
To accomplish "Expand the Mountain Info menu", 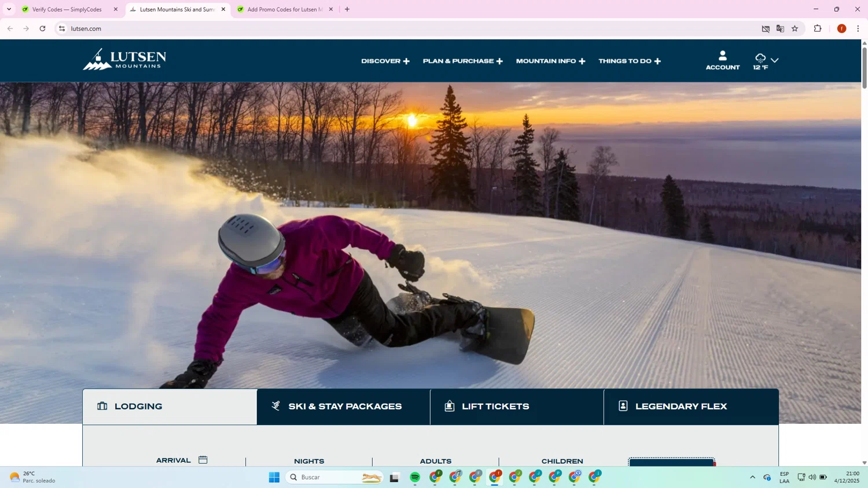I will (550, 61).
